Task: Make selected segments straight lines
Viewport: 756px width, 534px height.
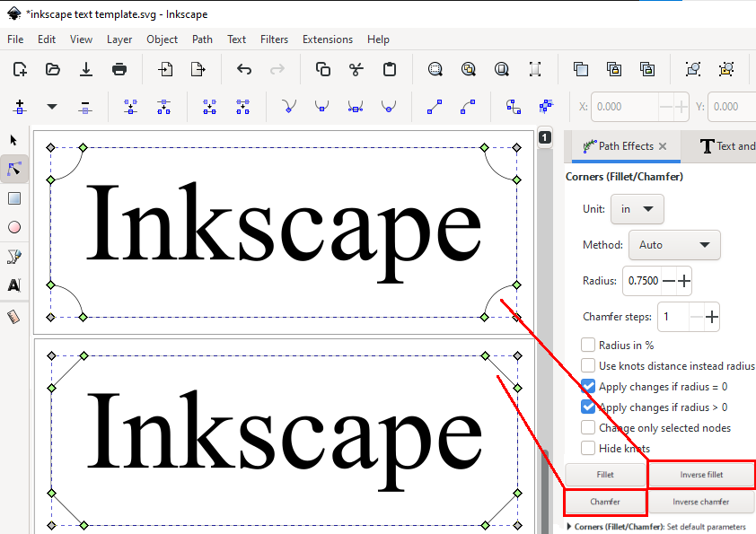Action: coord(435,107)
